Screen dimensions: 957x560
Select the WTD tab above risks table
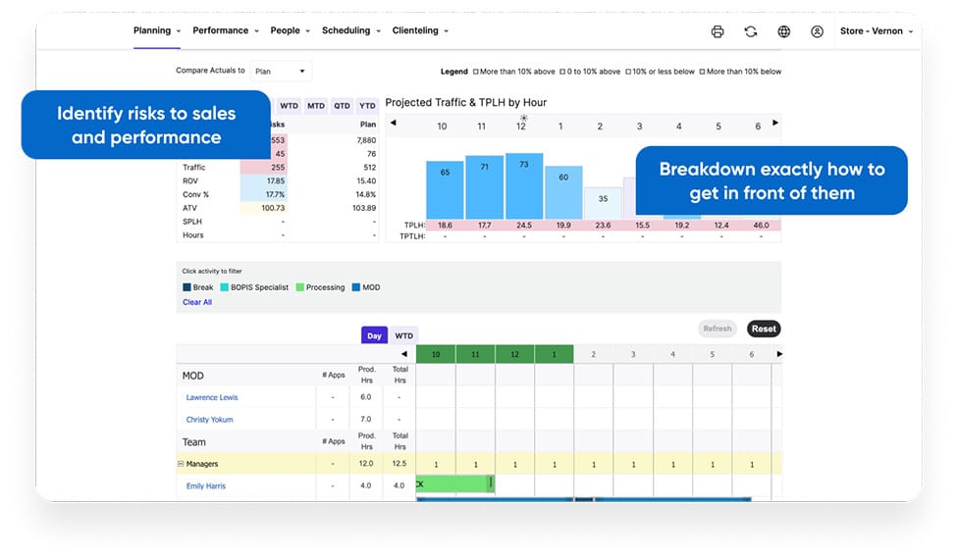pyautogui.click(x=289, y=106)
